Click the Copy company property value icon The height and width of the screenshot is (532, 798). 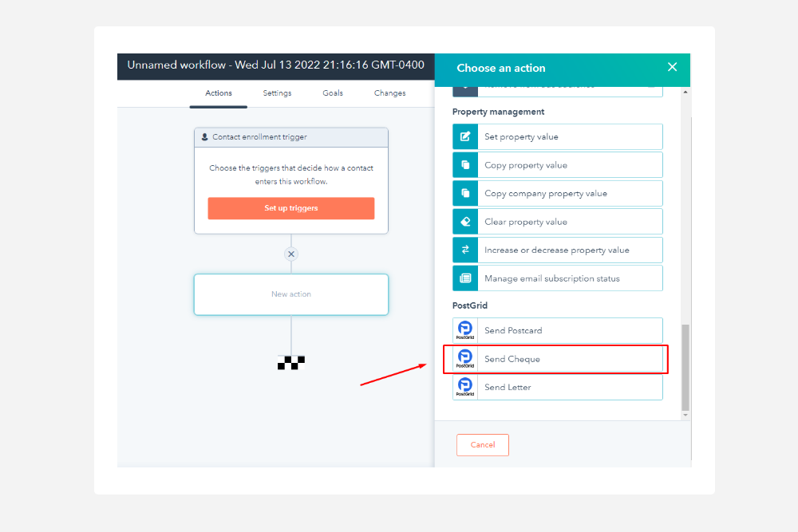point(465,193)
